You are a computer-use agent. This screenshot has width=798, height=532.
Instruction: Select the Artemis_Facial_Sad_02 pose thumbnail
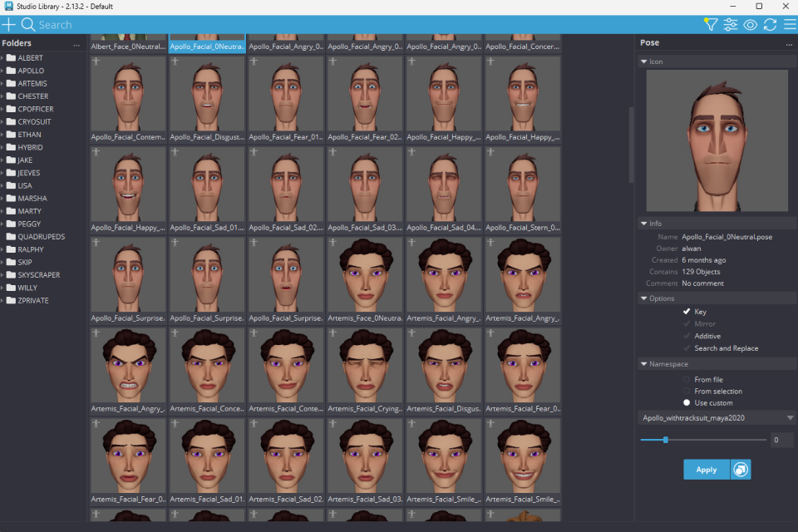pyautogui.click(x=286, y=456)
